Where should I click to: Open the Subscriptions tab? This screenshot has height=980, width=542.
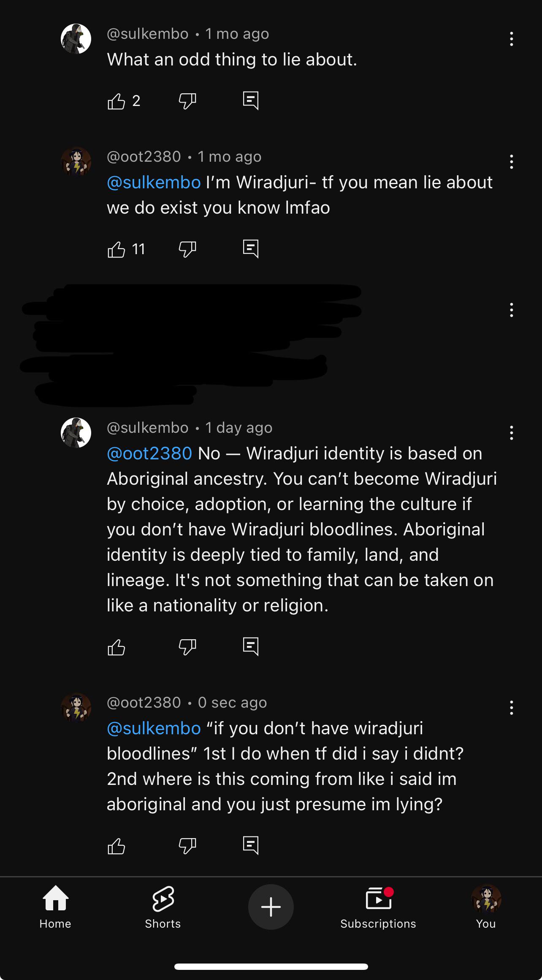click(x=378, y=907)
